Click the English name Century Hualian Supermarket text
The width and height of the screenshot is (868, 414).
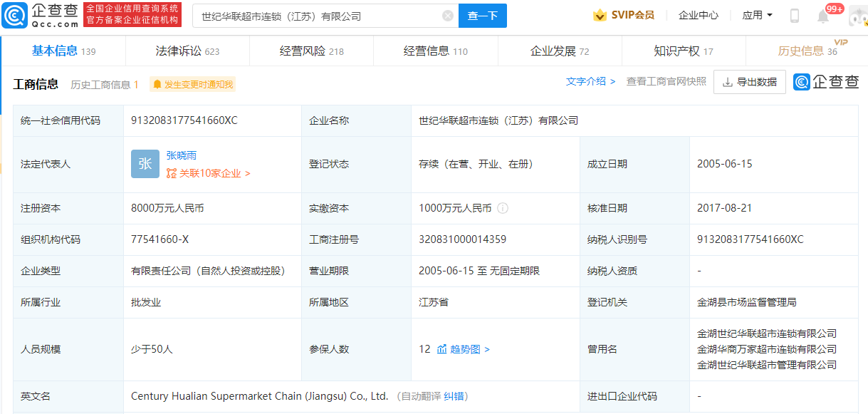click(x=259, y=396)
